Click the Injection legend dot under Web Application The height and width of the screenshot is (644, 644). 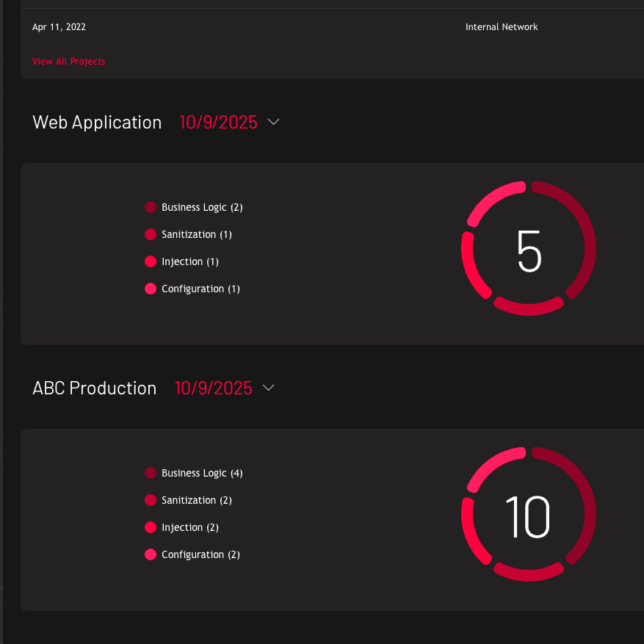(x=151, y=261)
